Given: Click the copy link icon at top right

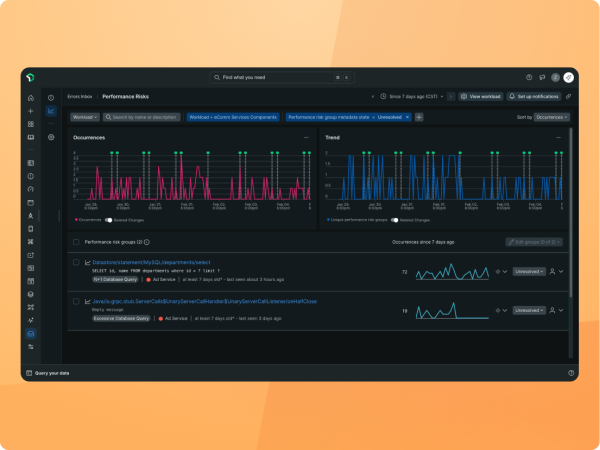Looking at the screenshot, I should coord(568,96).
